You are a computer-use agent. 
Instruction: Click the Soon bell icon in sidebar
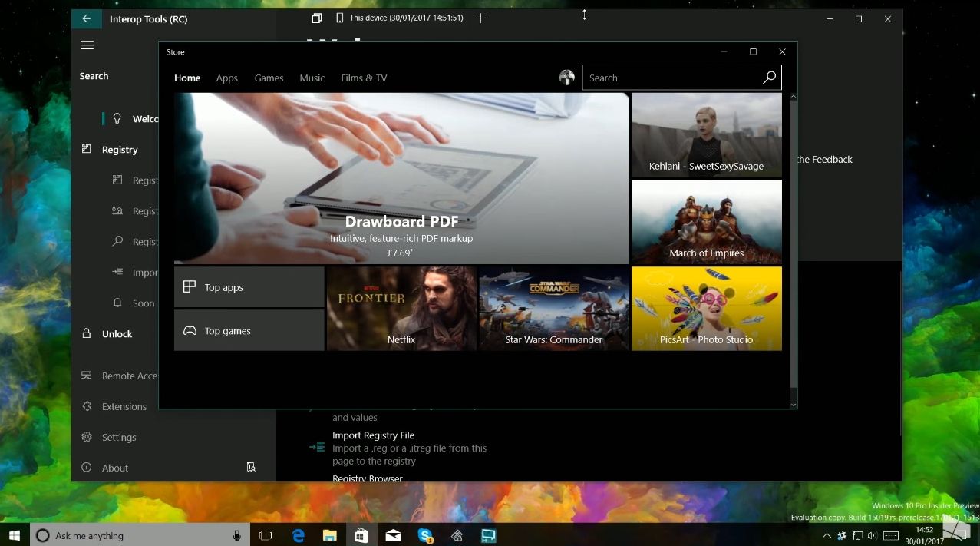click(x=117, y=303)
